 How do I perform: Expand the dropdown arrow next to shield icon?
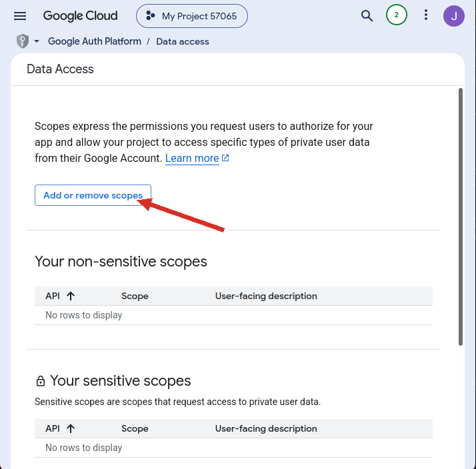[x=37, y=41]
